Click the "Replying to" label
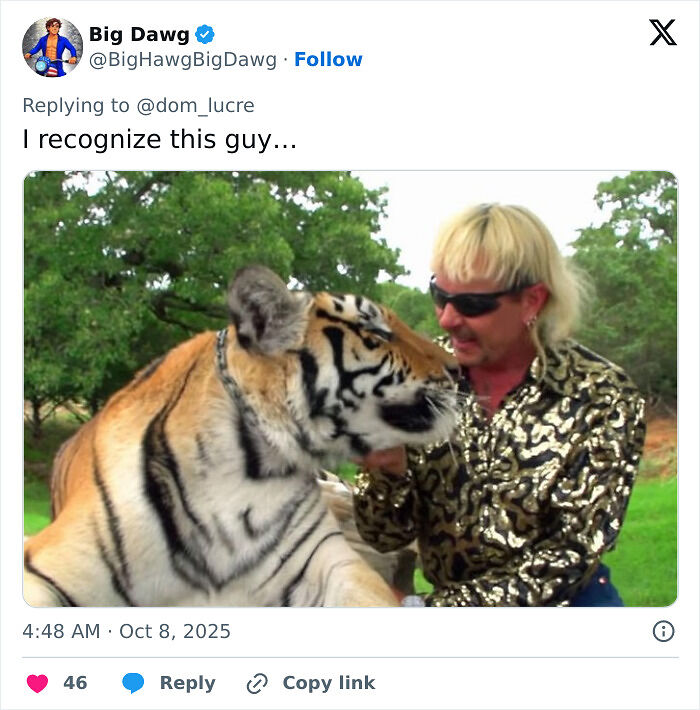Image resolution: width=700 pixels, height=710 pixels. coord(76,105)
